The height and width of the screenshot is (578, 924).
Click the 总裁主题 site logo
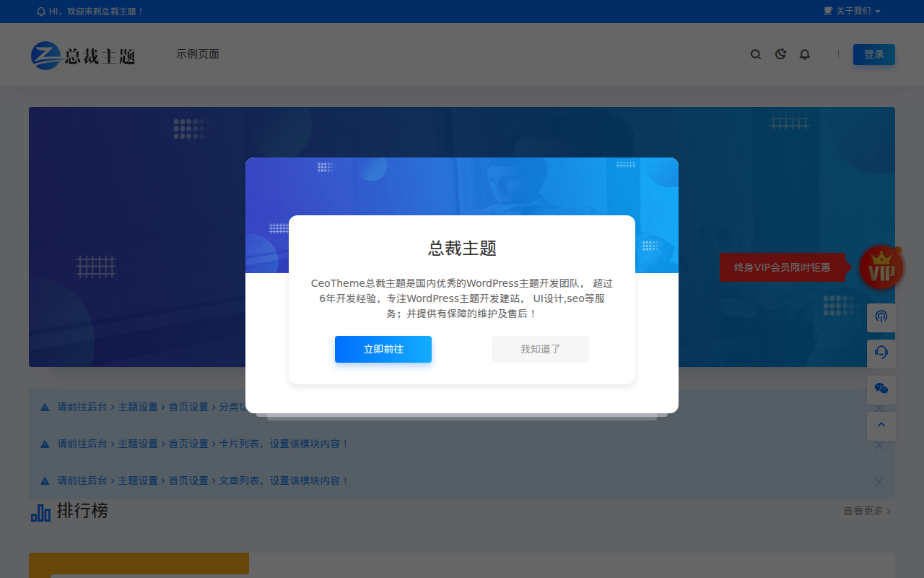(83, 56)
